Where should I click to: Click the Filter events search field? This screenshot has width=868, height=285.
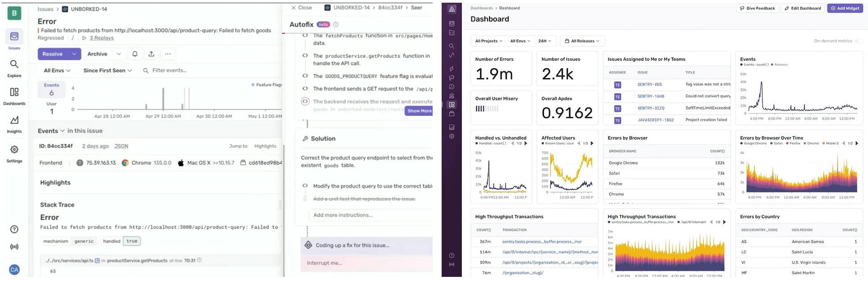[x=169, y=70]
